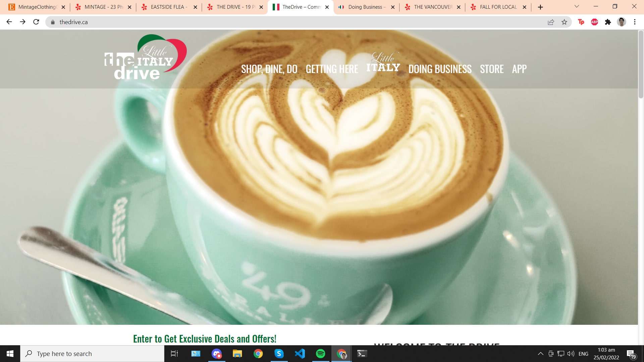Open the DOING BUSINESS menu
644x362 pixels.
(x=440, y=69)
